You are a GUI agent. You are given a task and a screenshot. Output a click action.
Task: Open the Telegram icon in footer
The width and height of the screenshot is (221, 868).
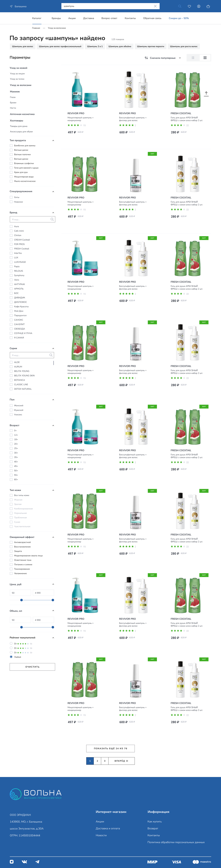click(x=37, y=862)
